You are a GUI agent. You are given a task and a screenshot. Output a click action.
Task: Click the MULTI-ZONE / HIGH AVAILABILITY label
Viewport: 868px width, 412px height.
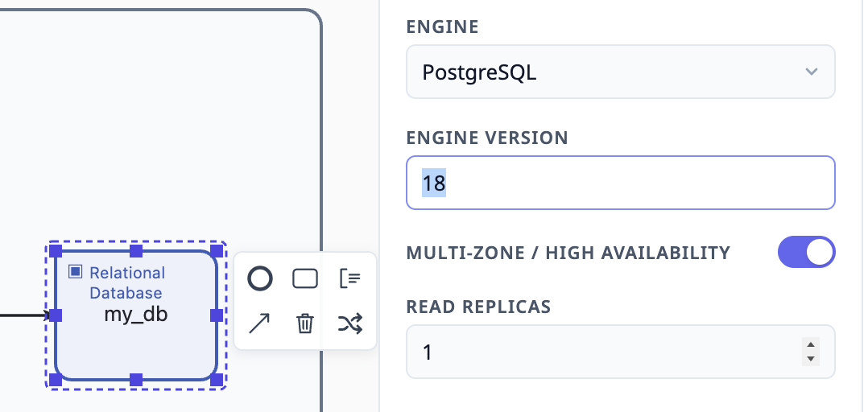click(x=568, y=253)
